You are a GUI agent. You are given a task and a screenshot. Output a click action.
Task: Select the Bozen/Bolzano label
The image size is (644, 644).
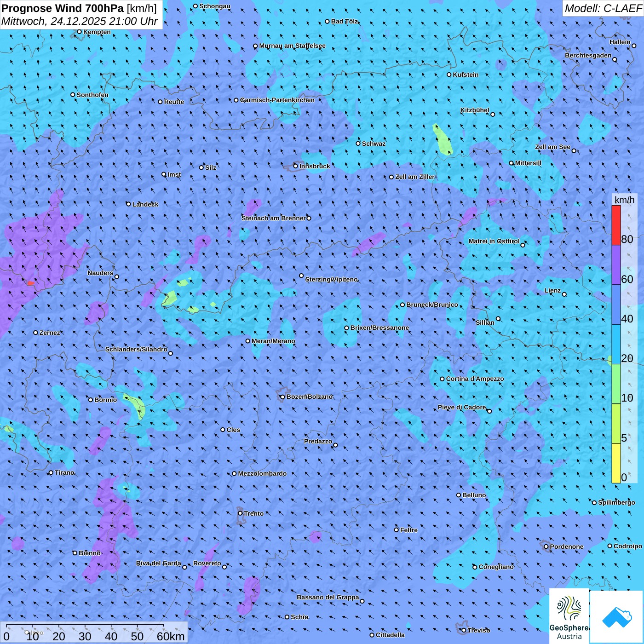309,397
